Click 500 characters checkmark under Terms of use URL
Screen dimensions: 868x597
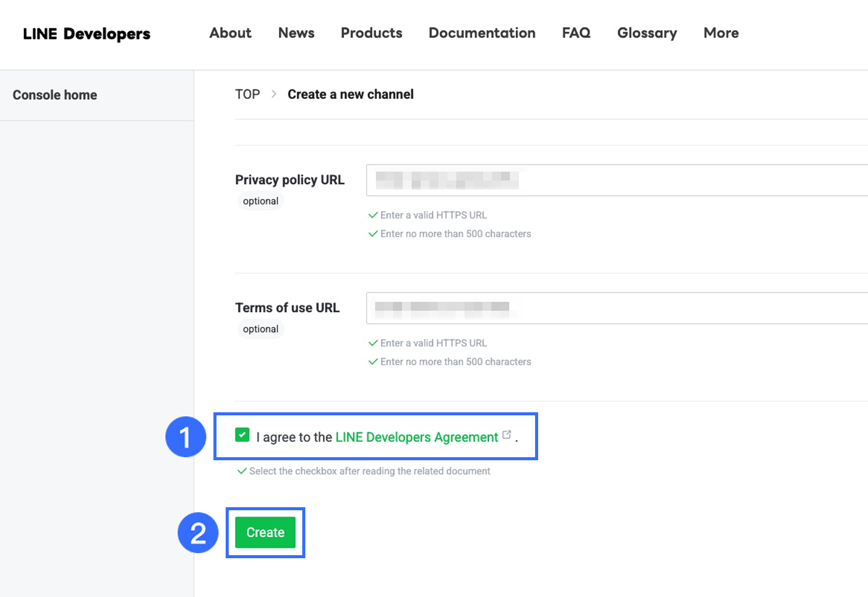click(373, 362)
